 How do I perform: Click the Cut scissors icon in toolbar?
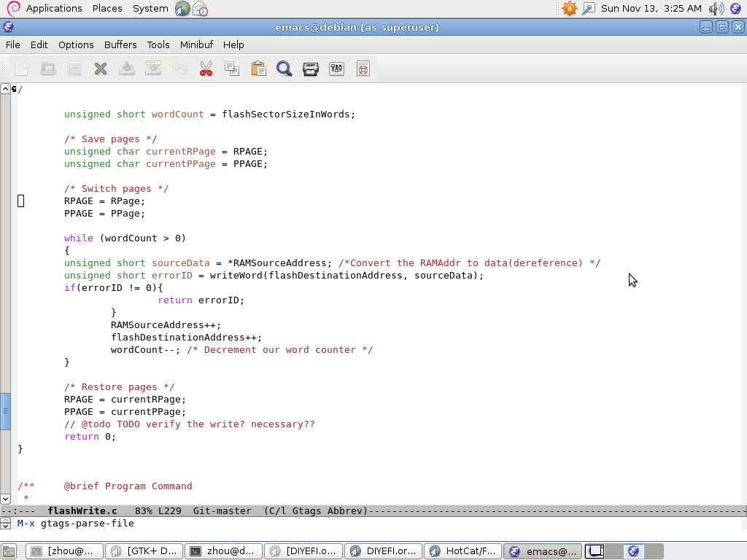pyautogui.click(x=206, y=69)
